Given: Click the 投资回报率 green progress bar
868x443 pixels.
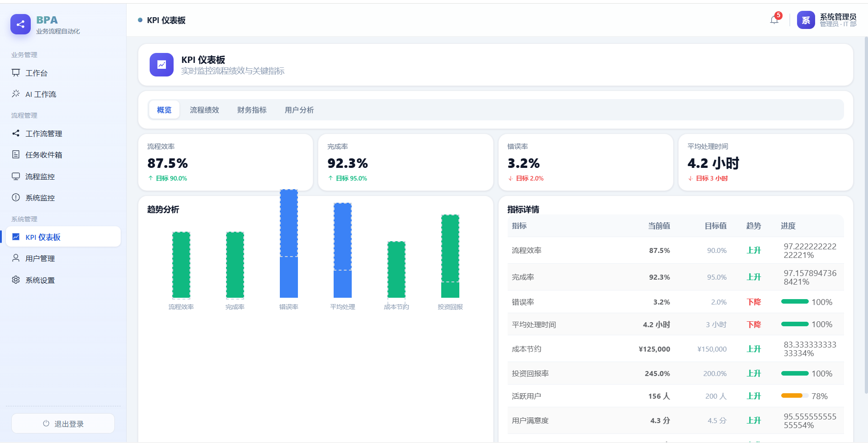Looking at the screenshot, I should (x=795, y=373).
